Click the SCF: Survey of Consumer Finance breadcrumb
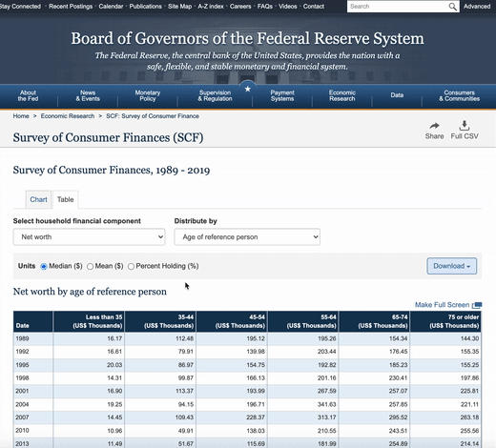The width and height of the screenshot is (496, 448). pyautogui.click(x=153, y=116)
